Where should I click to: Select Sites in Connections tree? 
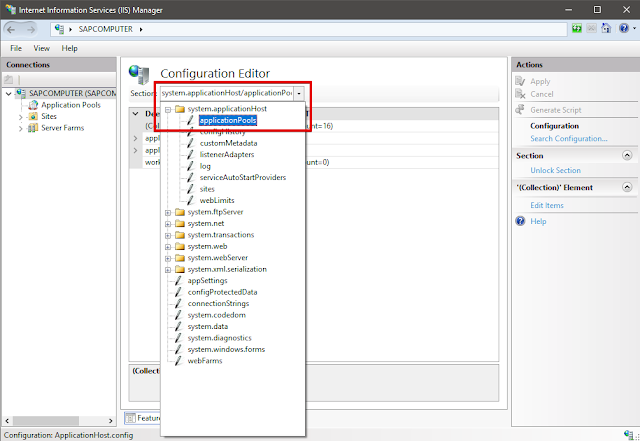[x=49, y=116]
